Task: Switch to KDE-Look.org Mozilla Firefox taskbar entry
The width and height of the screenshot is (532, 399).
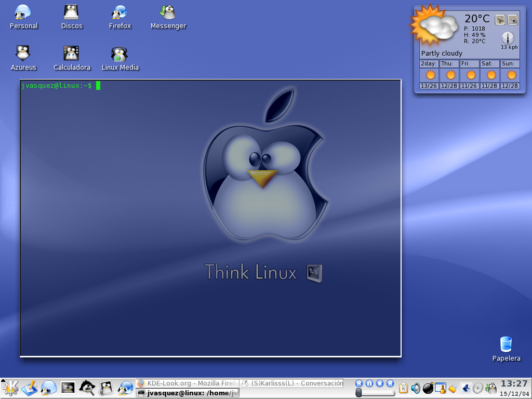Action: [x=188, y=383]
